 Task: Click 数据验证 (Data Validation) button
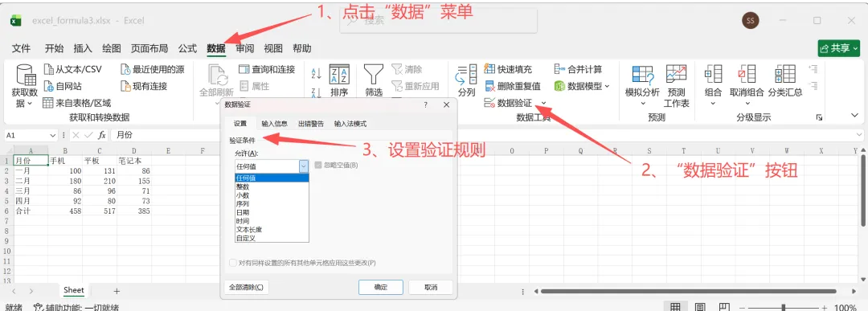[x=508, y=103]
